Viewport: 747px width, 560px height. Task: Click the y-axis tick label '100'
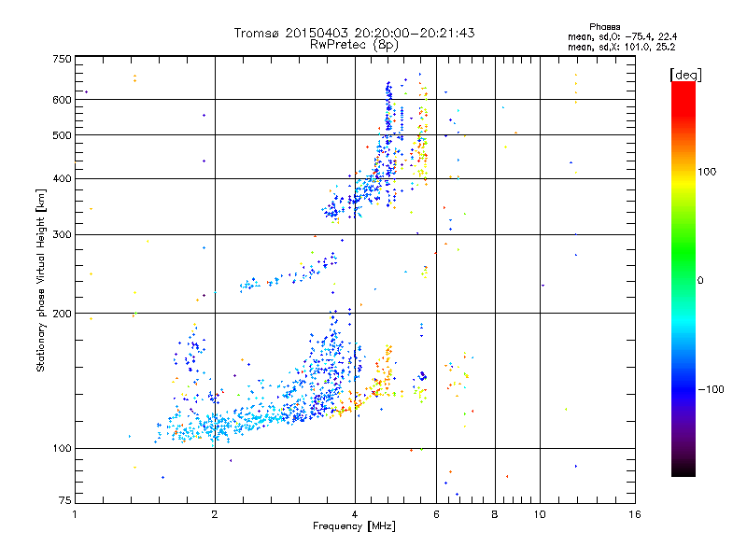62,449
